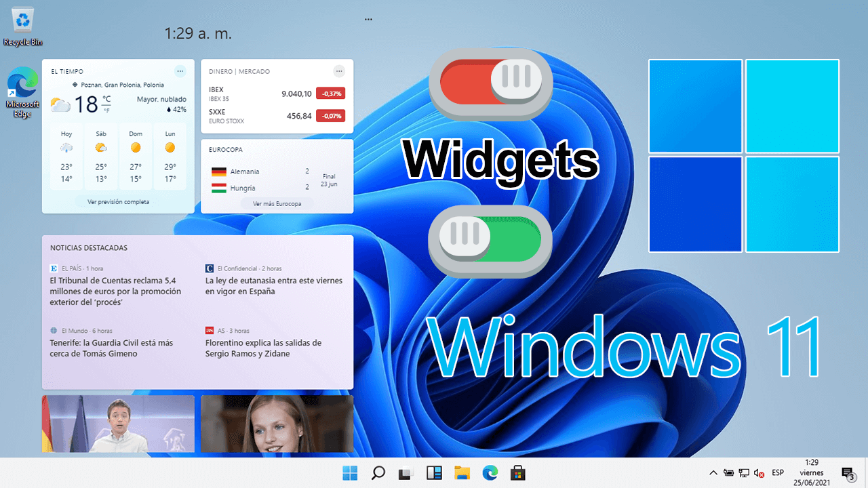The image size is (868, 488).
Task: Open the notification center icon with badge 3
Action: 848,473
